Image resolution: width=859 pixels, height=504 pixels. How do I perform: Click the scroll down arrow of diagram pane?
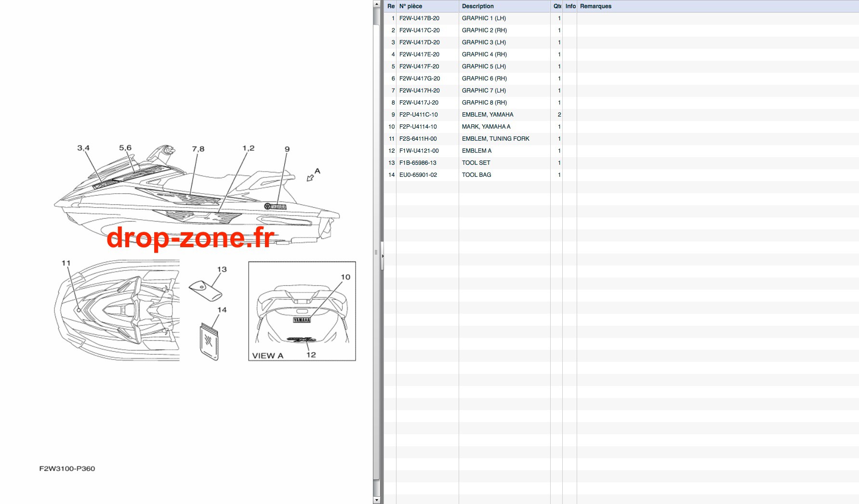pyautogui.click(x=376, y=500)
